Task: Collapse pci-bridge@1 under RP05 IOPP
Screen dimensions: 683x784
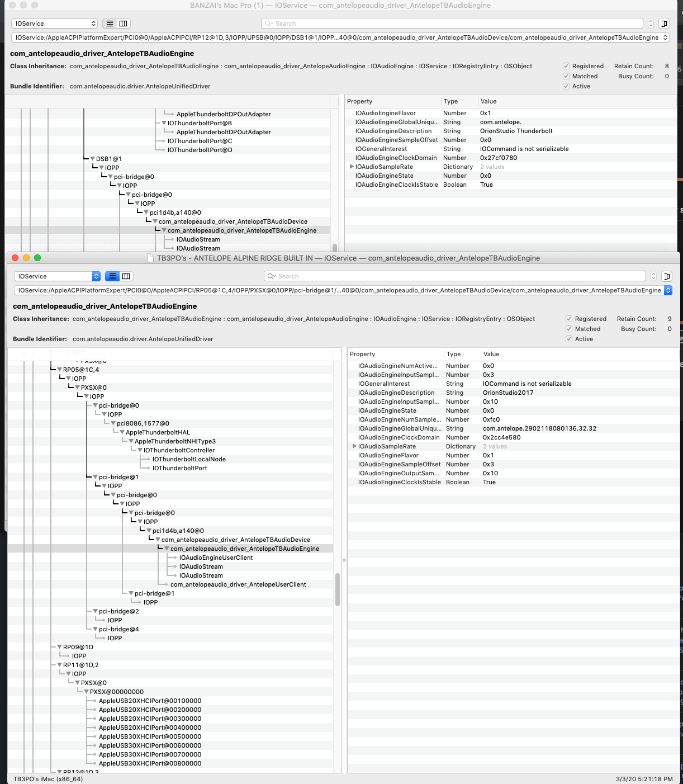Action: [x=95, y=477]
